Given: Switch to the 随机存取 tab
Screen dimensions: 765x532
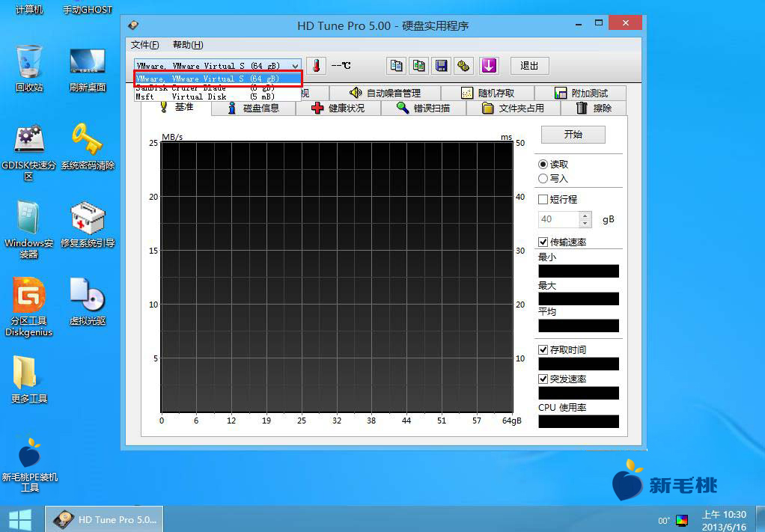Looking at the screenshot, I should (487, 93).
